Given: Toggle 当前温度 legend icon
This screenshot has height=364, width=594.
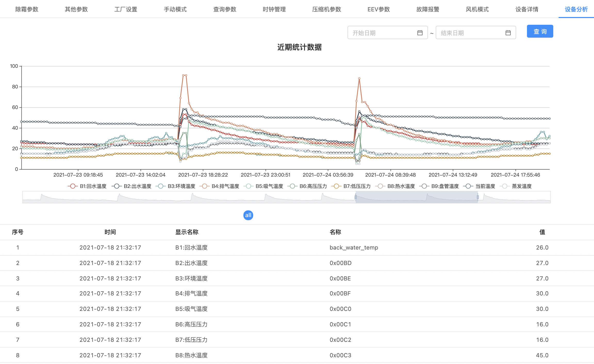Looking at the screenshot, I should (x=468, y=186).
